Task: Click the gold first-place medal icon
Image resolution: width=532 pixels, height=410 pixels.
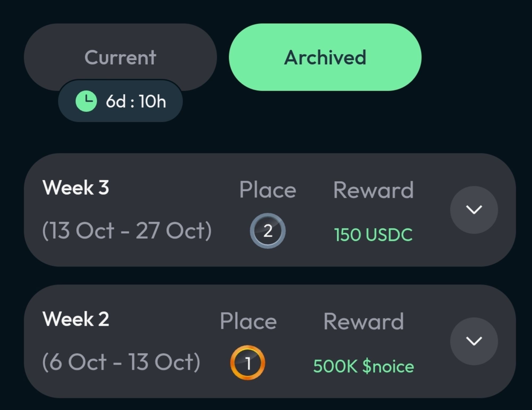Action: coord(248,362)
